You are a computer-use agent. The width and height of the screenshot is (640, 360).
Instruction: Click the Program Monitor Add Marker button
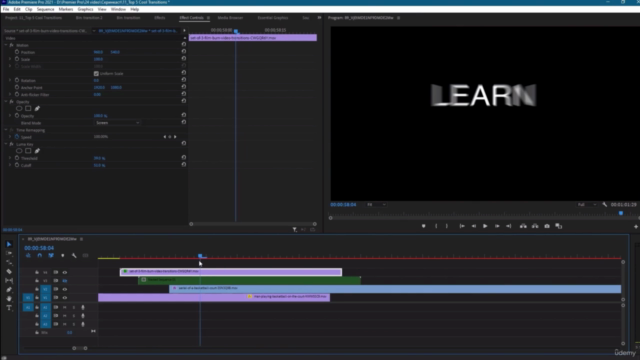click(423, 226)
